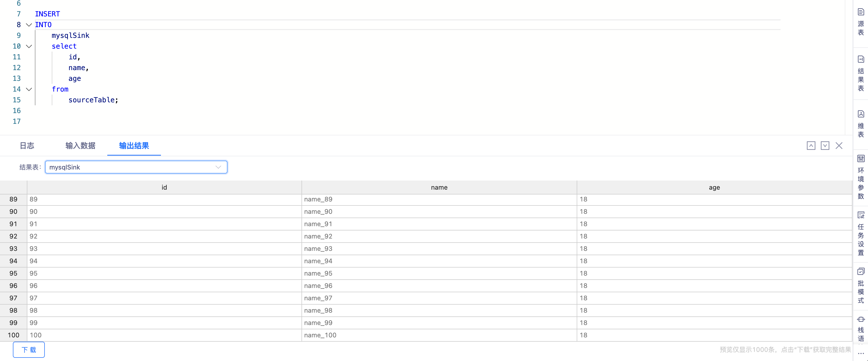Select row 95 in the results table
The height and width of the screenshot is (361, 868).
click(x=13, y=273)
